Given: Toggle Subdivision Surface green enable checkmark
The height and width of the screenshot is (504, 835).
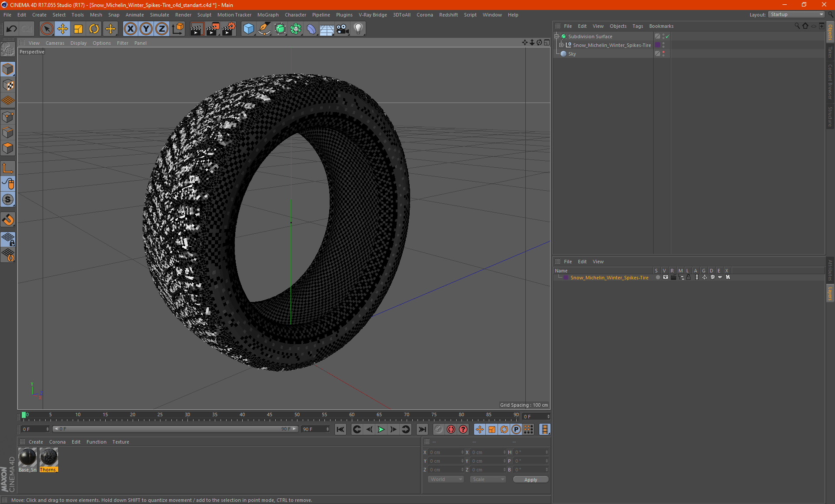Looking at the screenshot, I should pos(668,36).
